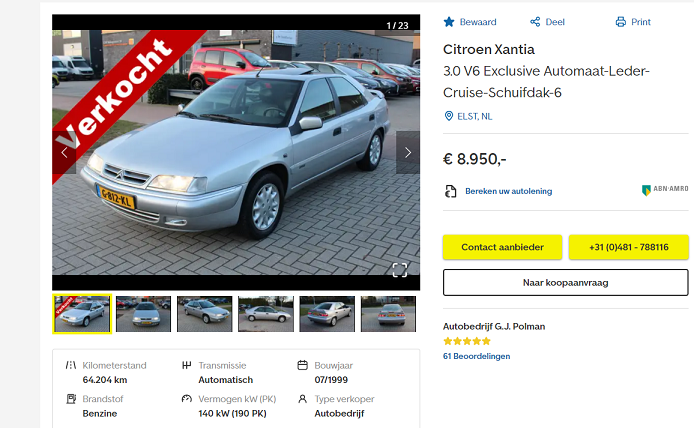Click the phone number +31 (0)481 button

coord(628,247)
